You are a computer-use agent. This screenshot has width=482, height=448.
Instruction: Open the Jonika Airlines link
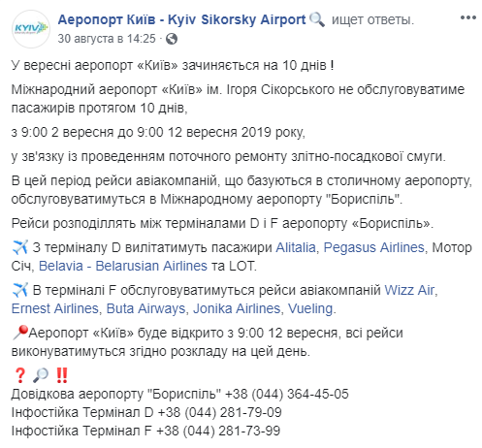pos(237,308)
